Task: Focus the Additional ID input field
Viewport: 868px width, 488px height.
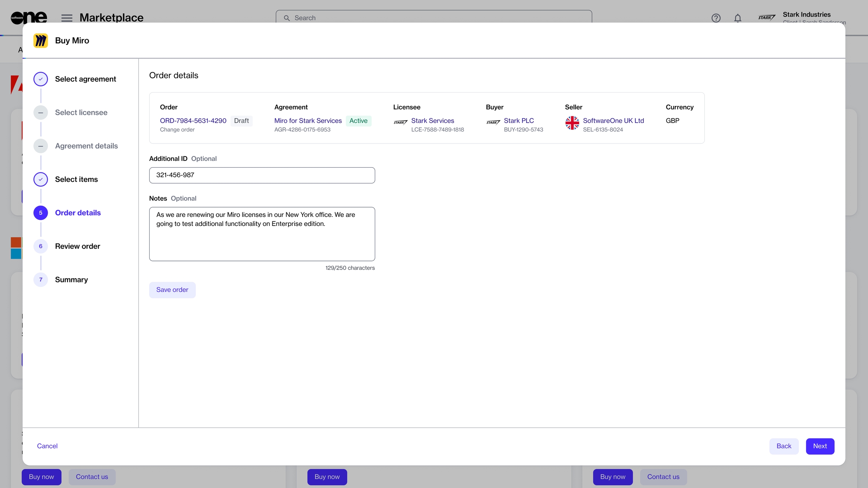Action: [262, 175]
